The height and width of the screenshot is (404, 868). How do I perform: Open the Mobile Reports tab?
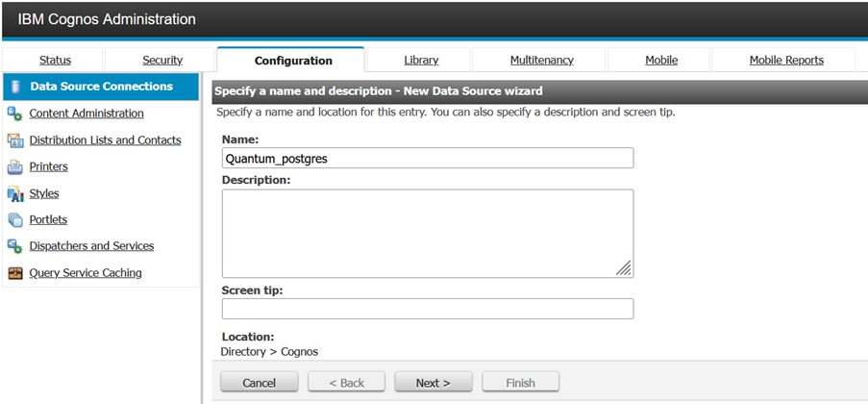pyautogui.click(x=785, y=60)
